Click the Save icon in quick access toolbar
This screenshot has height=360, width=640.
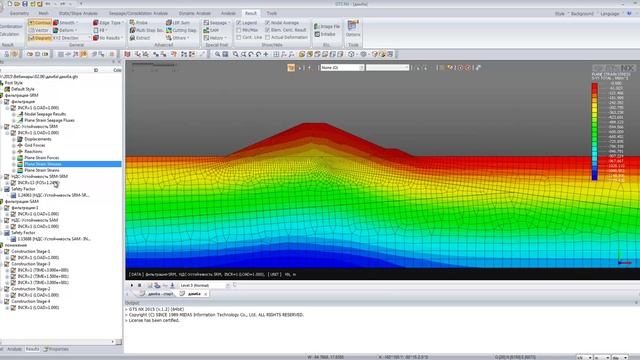pos(25,4)
